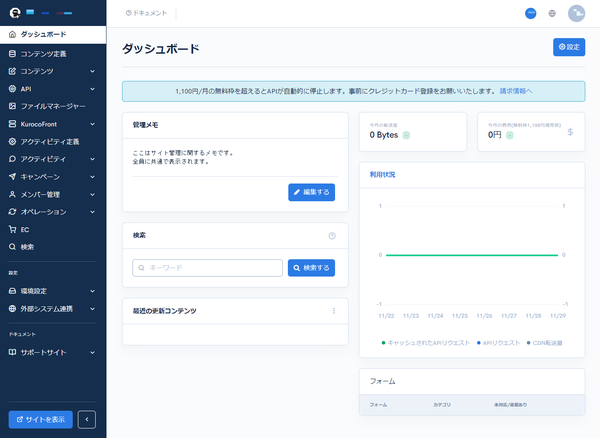Open the user avatar menu
Screen dimensions: 600x438
click(576, 13)
